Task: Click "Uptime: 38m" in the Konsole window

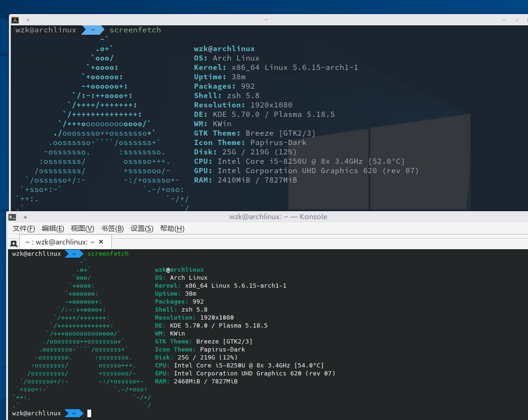Action: point(175,294)
